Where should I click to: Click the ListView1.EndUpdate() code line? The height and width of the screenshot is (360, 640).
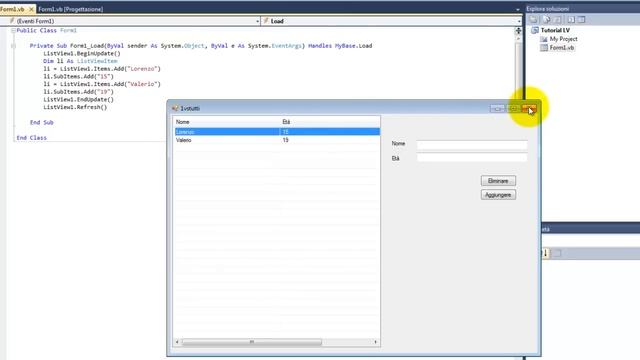78,100
